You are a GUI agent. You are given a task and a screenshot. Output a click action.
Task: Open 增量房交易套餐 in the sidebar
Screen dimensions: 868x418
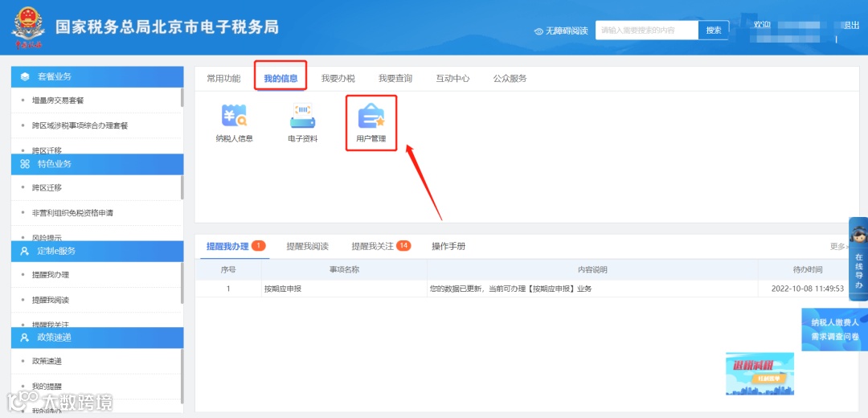click(58, 100)
